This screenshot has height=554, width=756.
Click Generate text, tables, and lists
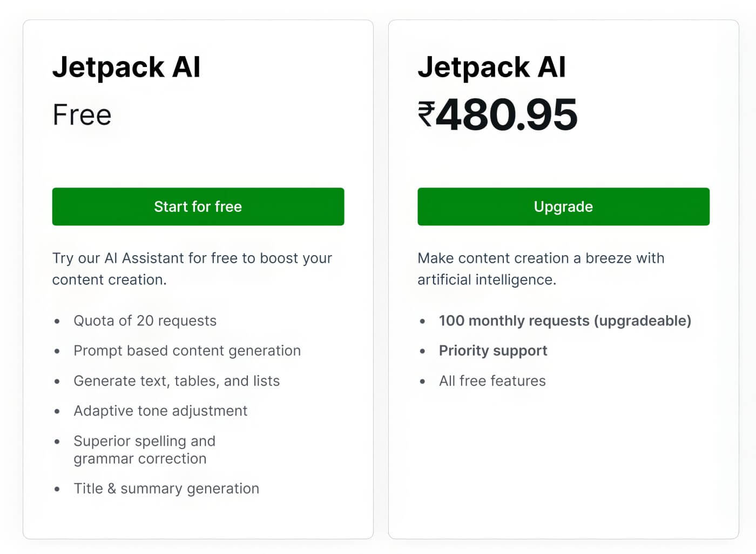coord(177,381)
